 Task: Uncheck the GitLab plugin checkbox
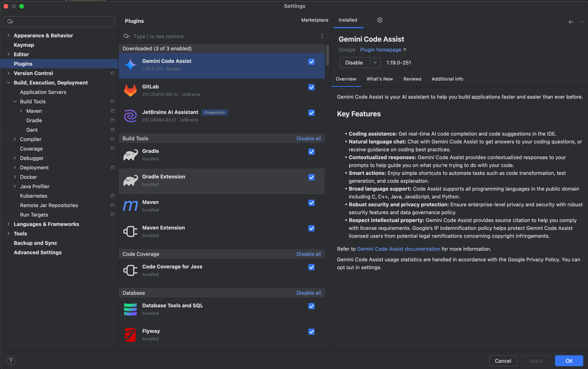tap(311, 87)
